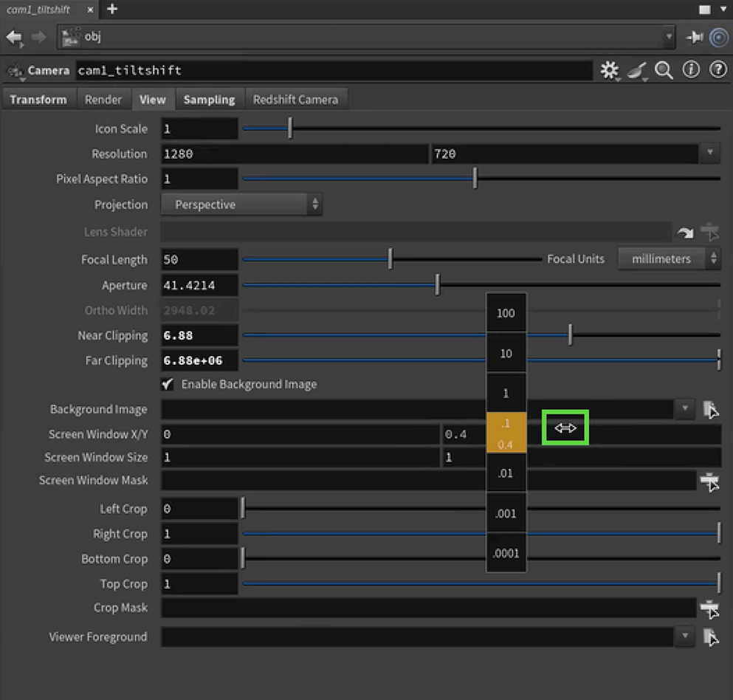Switch to the Redshift Camera tab

(295, 100)
